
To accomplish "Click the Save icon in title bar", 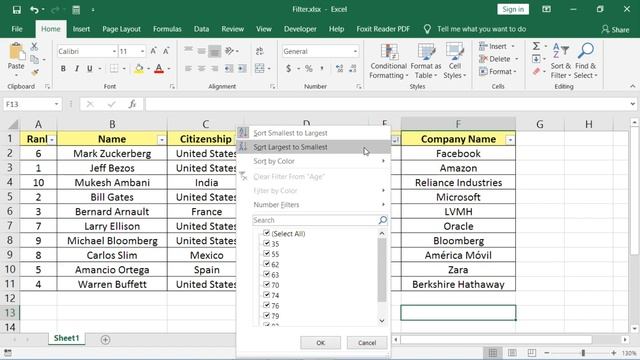I will 17,10.
